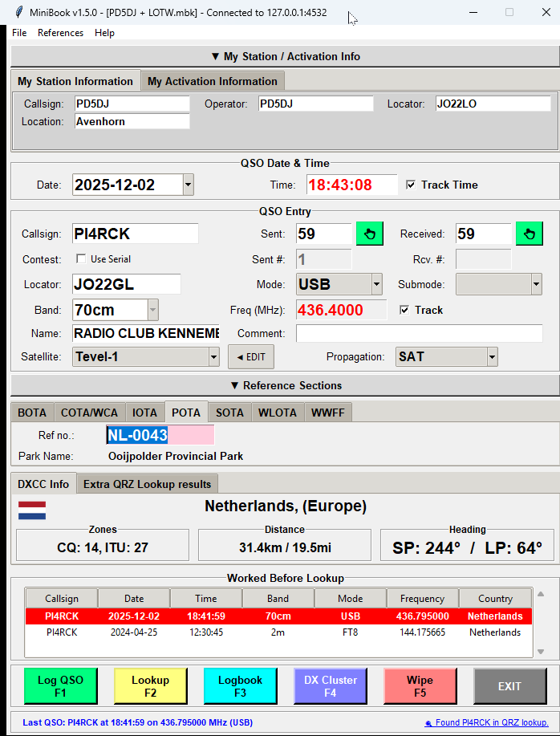This screenshot has width=560, height=736.
Task: Enable the Use Serial contest checkbox
Action: [81, 259]
